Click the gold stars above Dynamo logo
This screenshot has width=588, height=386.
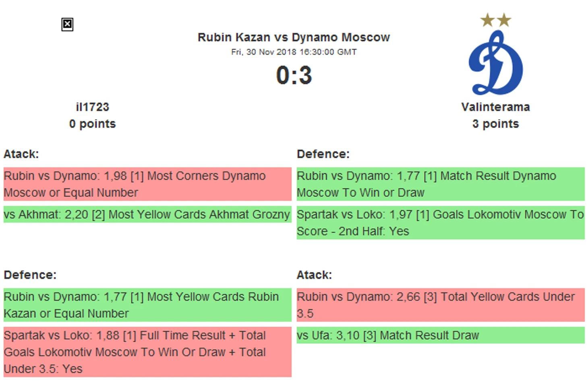(495, 20)
